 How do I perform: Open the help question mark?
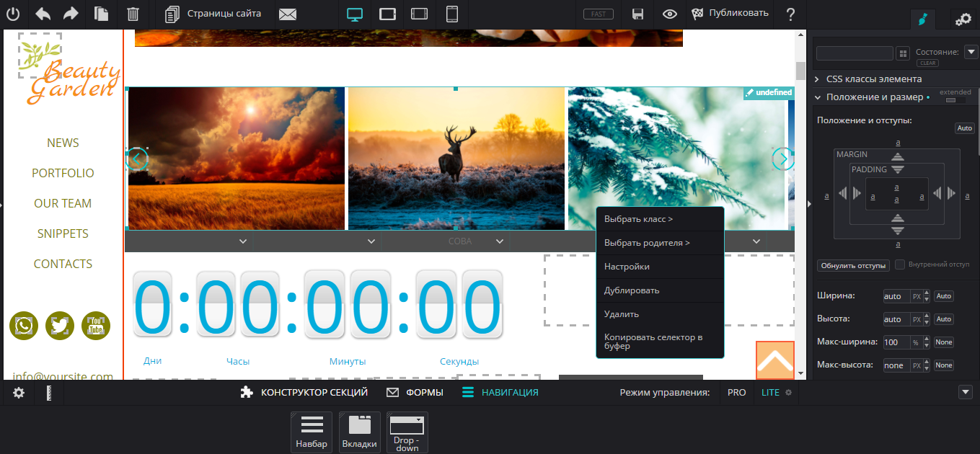pyautogui.click(x=791, y=14)
